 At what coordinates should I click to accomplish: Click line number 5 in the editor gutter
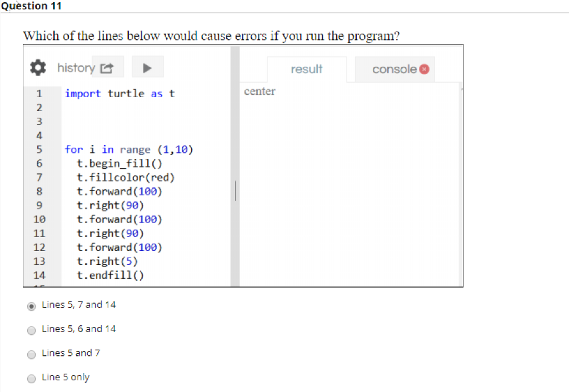39,149
